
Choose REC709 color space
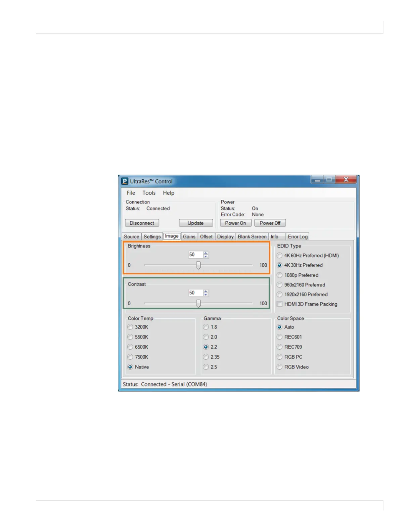tap(289, 347)
